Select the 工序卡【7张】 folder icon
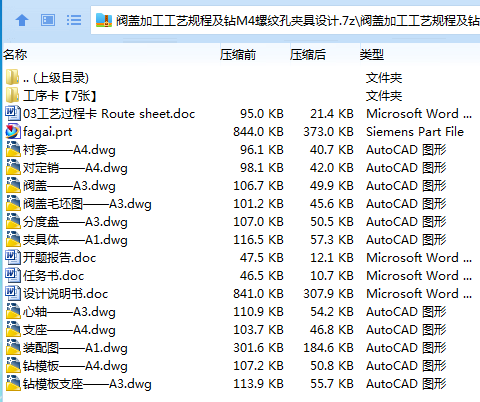The height and width of the screenshot is (402, 480). coord(13,95)
